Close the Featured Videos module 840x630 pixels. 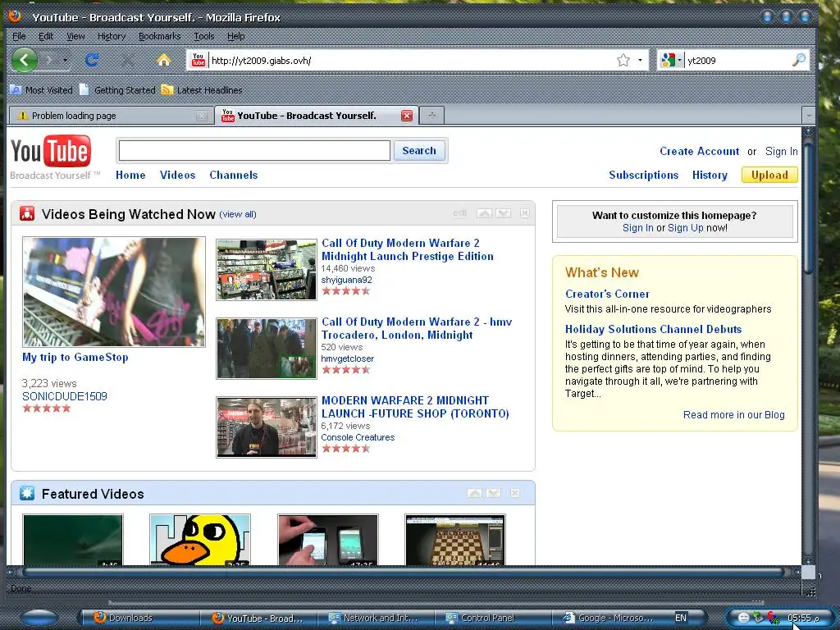[515, 493]
